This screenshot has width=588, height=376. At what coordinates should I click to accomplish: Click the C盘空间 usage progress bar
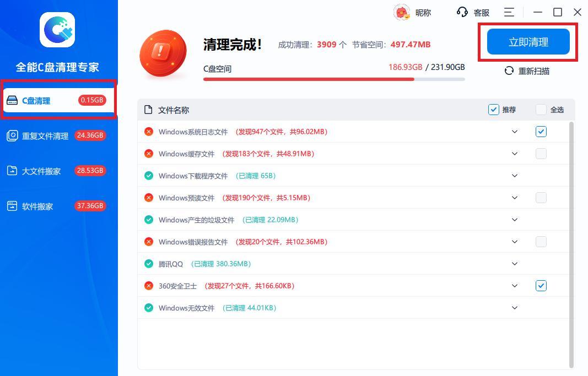(x=334, y=79)
